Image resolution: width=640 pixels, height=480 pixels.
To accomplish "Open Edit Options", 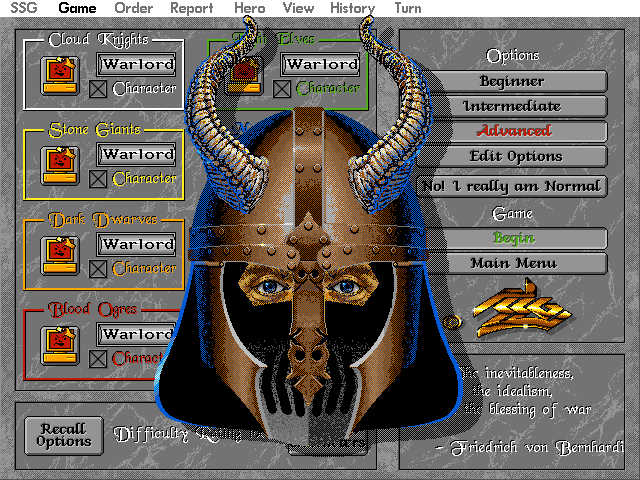I will point(512,156).
